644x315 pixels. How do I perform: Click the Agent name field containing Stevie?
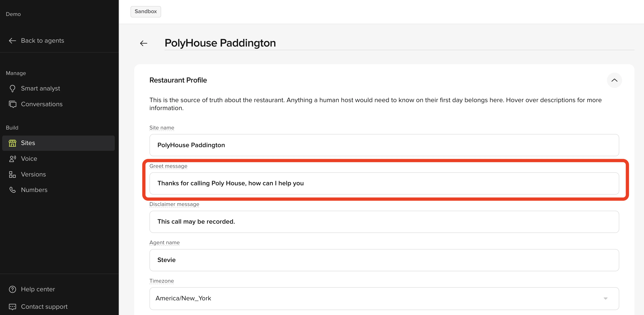[384, 260]
